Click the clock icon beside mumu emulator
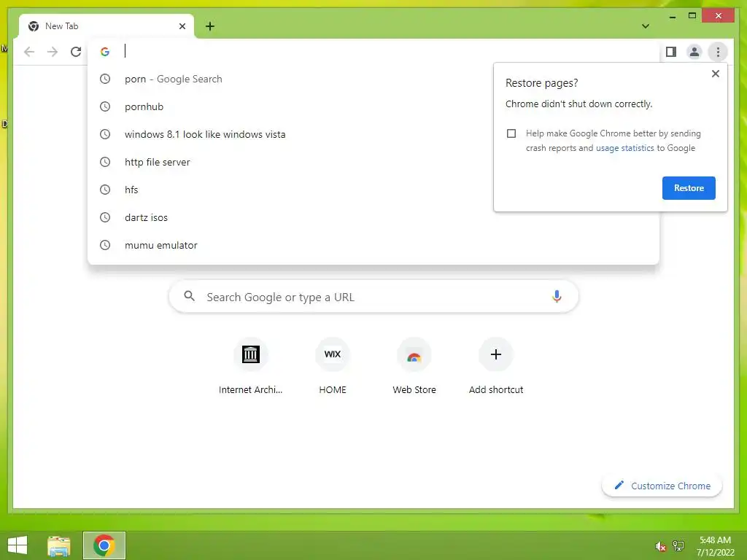 [x=105, y=245]
